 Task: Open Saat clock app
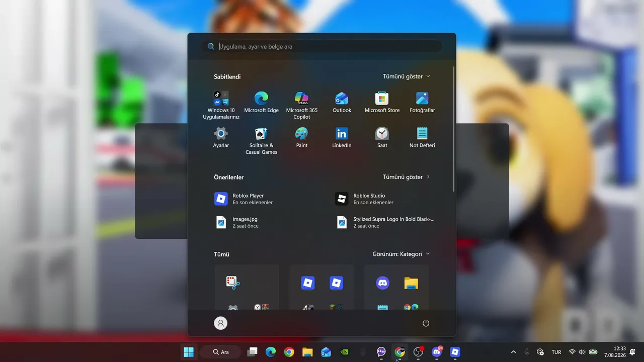pyautogui.click(x=382, y=137)
